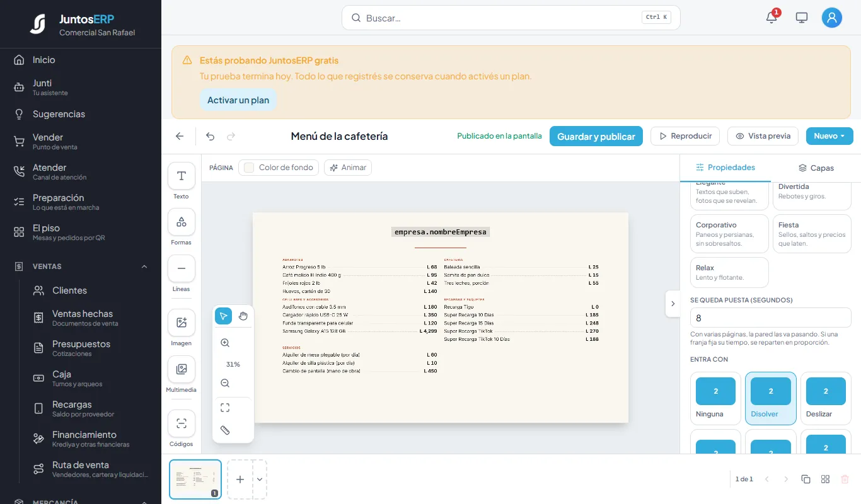The width and height of the screenshot is (861, 504).
Task: Switch to the Capas tab
Action: (x=816, y=168)
